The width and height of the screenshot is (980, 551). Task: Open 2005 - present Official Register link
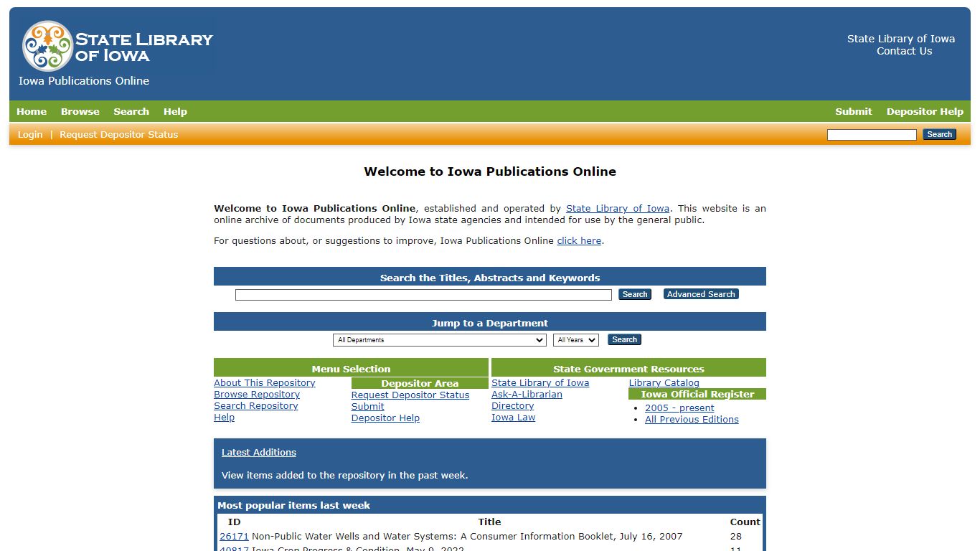pyautogui.click(x=679, y=408)
